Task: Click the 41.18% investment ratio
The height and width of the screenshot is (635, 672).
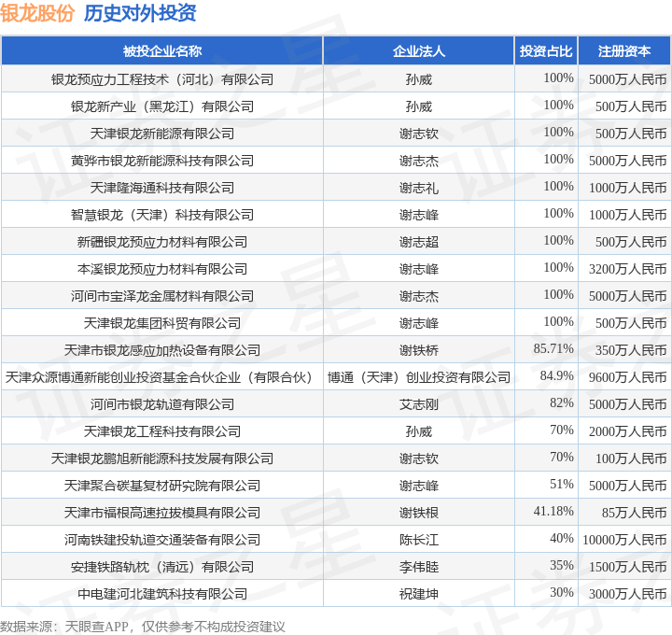Action: (553, 511)
